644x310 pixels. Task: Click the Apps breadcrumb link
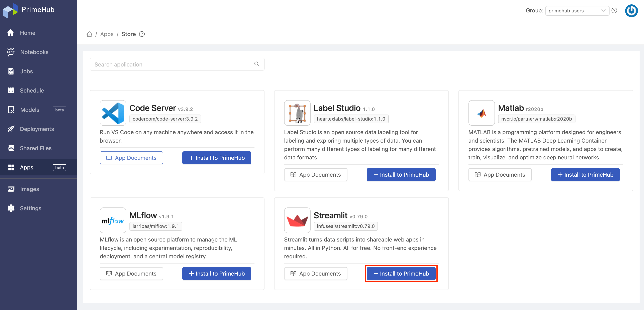pos(107,34)
